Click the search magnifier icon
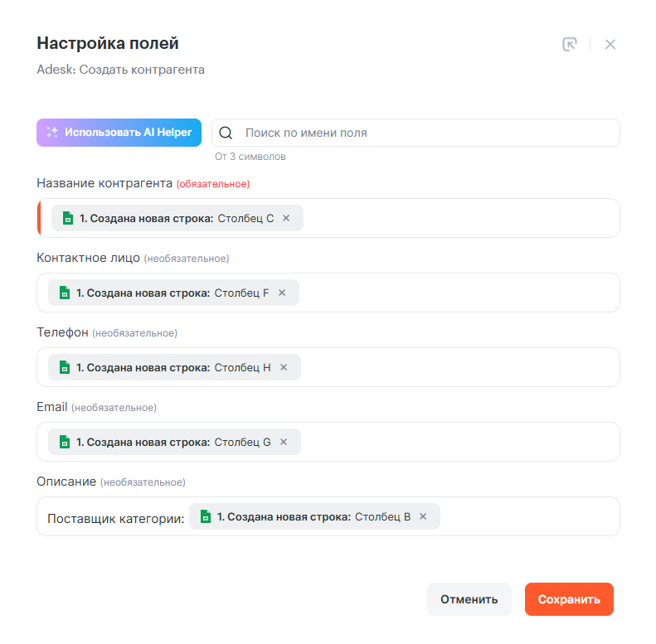 pyautogui.click(x=226, y=133)
